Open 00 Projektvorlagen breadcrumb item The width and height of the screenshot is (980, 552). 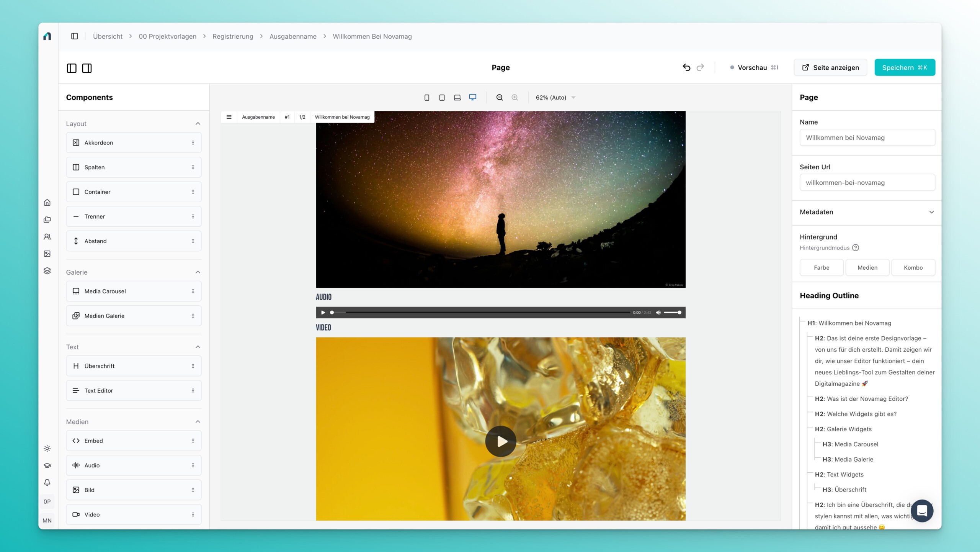167,36
